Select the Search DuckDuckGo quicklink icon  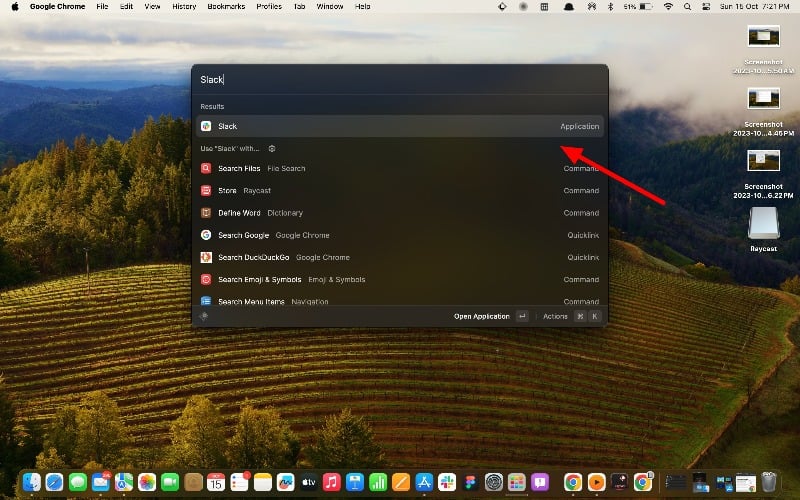click(206, 257)
